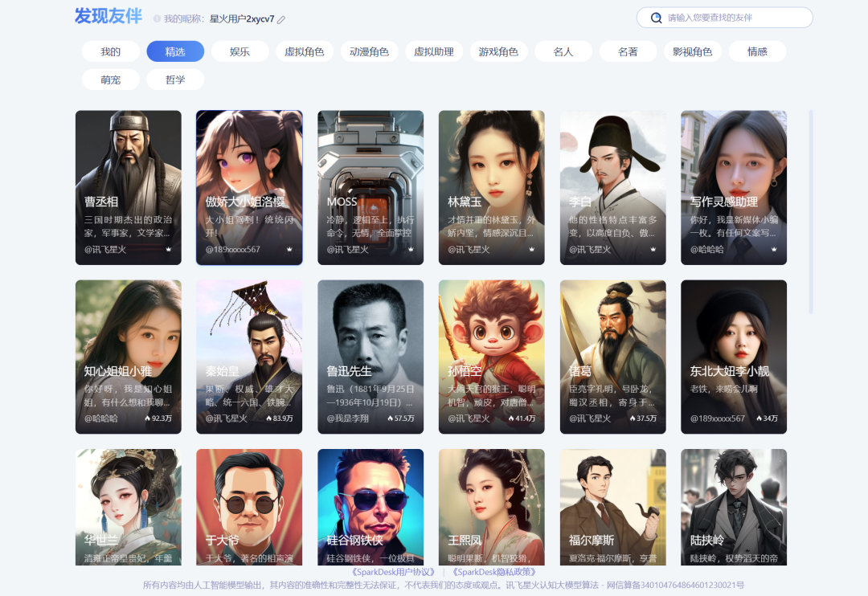
Task: Select the 虚拟助理 category tab
Action: pyautogui.click(x=434, y=51)
